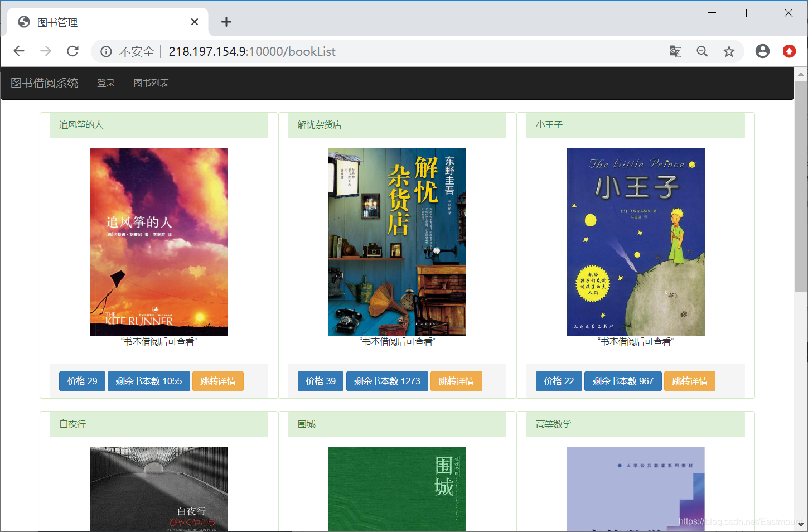Click the 剩余书本数 1055 button

[149, 381]
